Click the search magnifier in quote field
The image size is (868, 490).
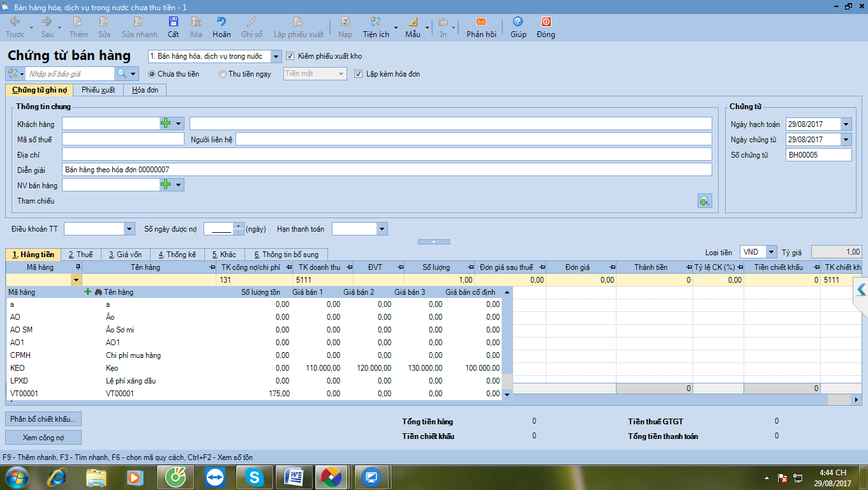tap(121, 74)
